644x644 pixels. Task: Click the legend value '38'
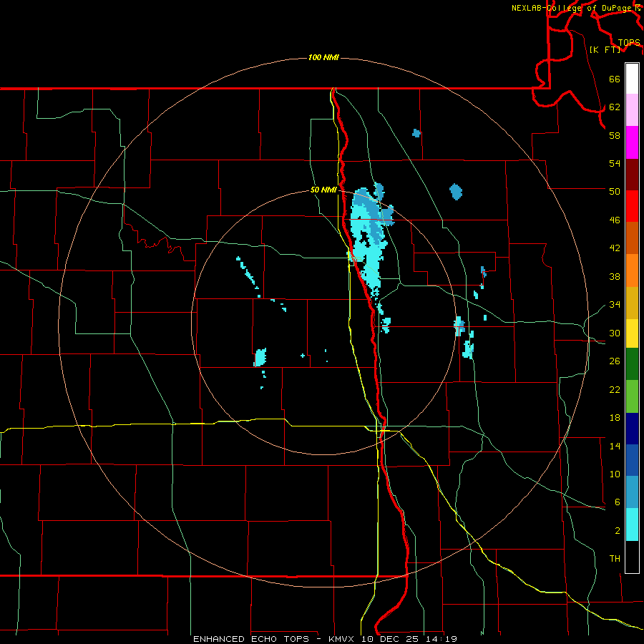(x=615, y=277)
